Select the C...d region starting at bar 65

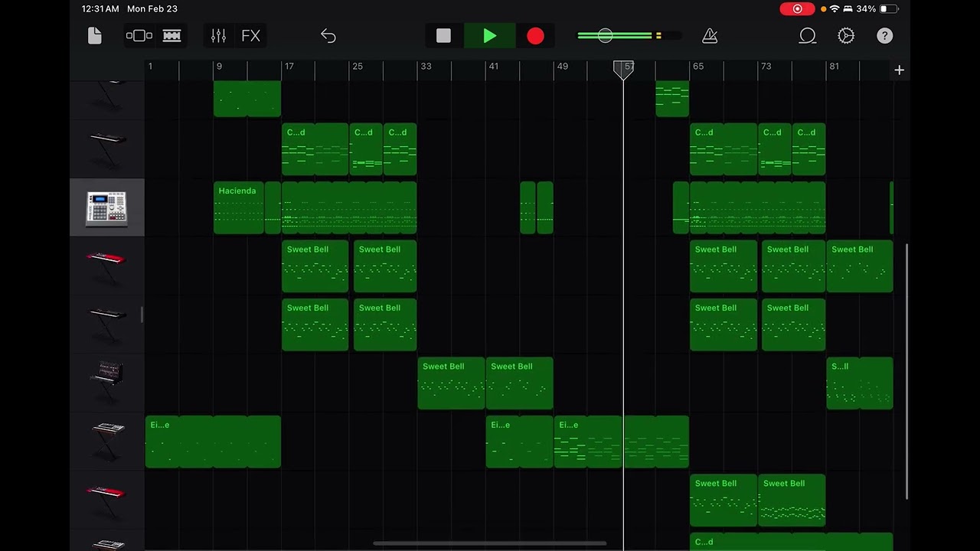point(724,149)
